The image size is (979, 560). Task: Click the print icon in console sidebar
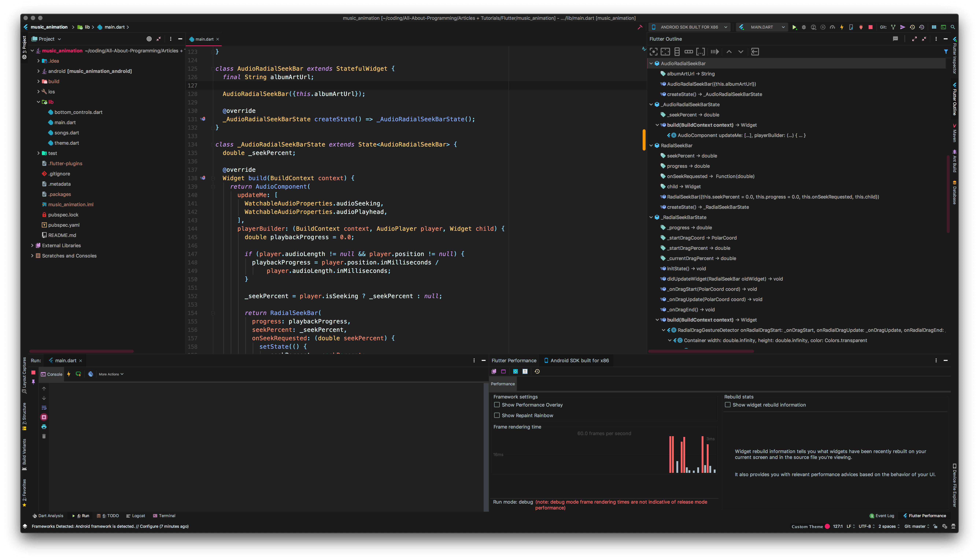point(44,427)
